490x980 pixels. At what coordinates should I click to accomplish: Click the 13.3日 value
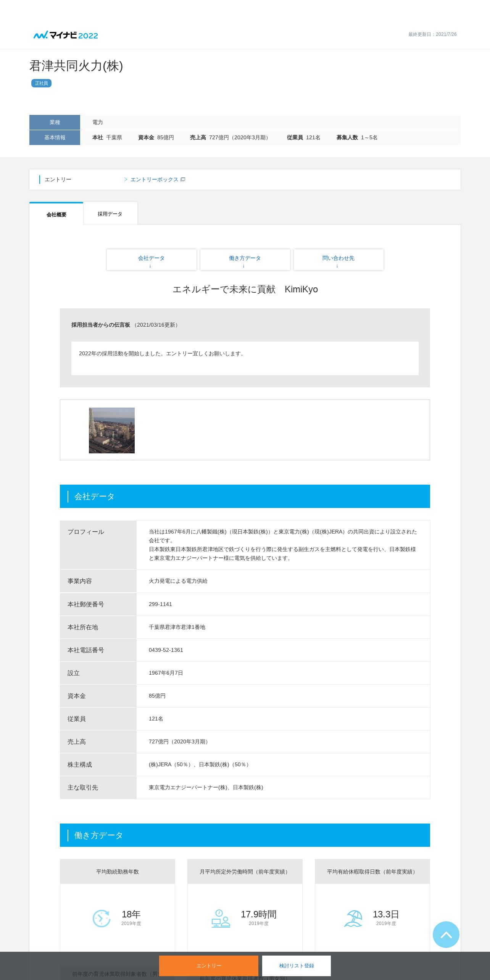tap(386, 914)
